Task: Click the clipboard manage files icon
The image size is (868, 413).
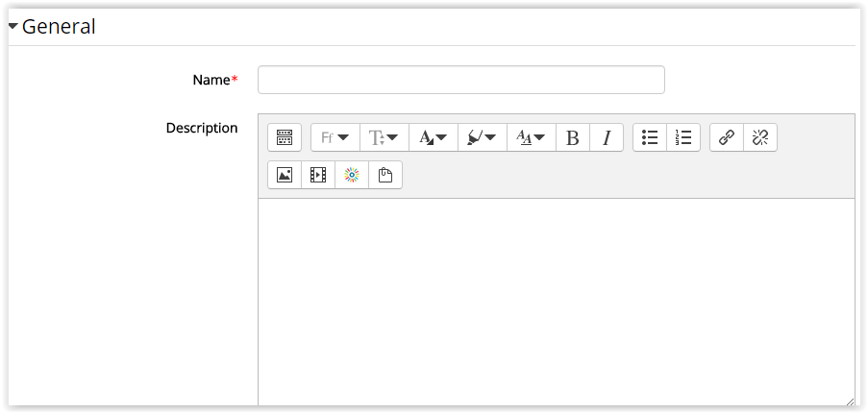Action: [385, 175]
